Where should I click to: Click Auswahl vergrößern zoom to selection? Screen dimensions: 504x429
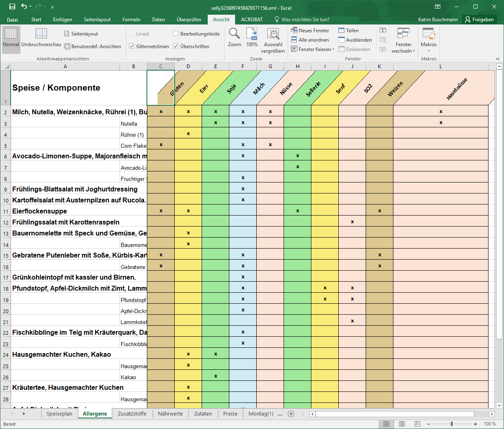pyautogui.click(x=273, y=40)
